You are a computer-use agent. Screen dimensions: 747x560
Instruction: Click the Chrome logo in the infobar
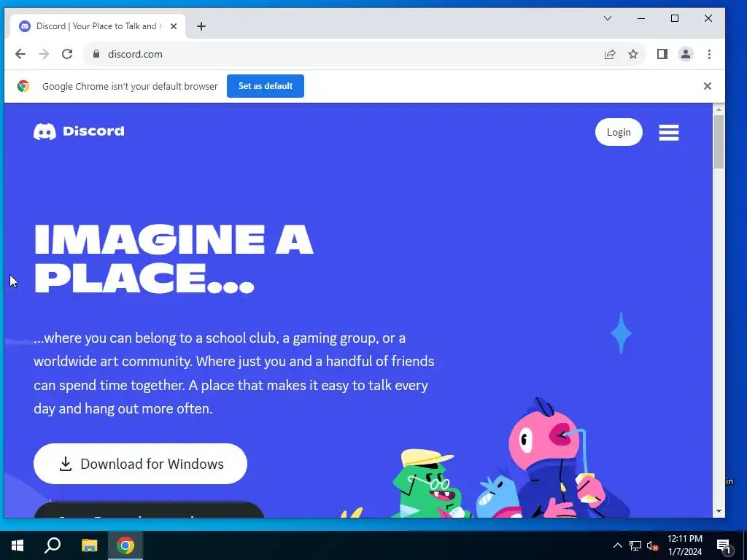(x=23, y=86)
